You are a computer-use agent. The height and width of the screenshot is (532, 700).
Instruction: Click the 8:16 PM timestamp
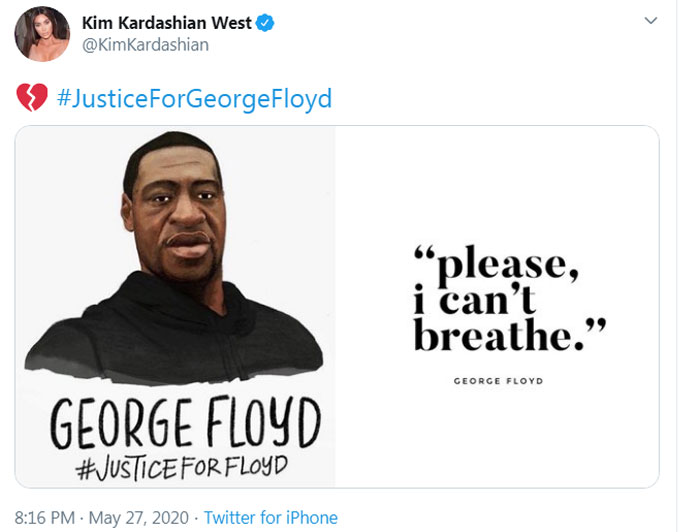45,518
